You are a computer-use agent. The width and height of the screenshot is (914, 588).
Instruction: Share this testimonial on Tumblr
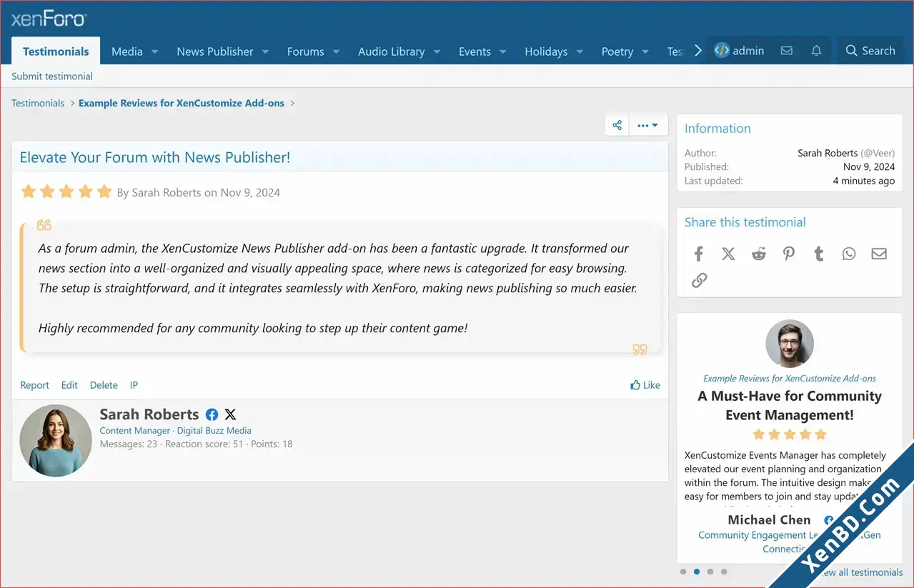[x=819, y=254]
